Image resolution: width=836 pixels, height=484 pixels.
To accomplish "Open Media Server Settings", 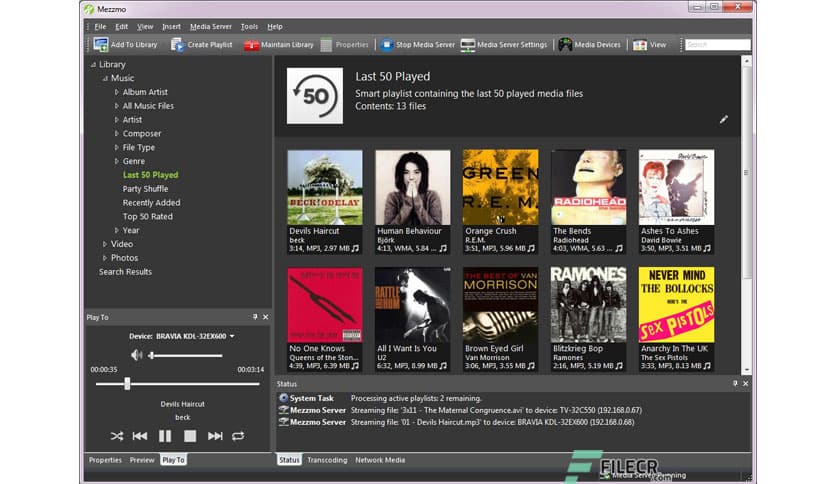I will pyautogui.click(x=504, y=45).
